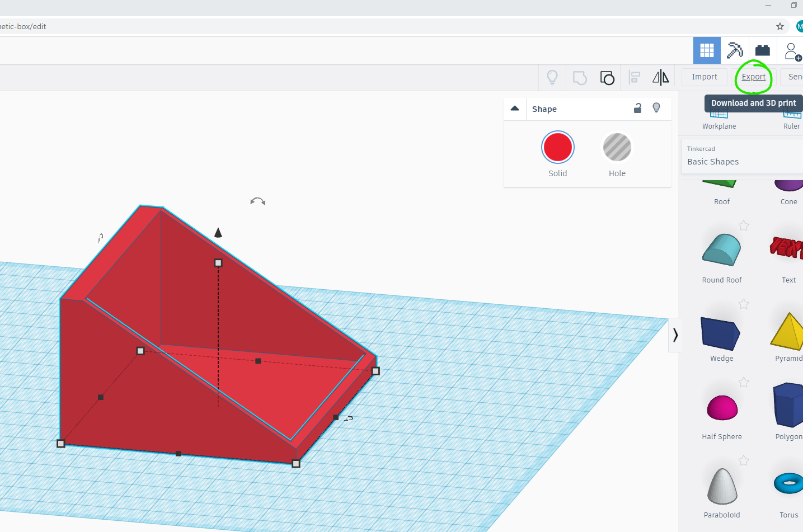Click the curved rotation arrow above the shape
This screenshot has width=803, height=532.
(257, 201)
